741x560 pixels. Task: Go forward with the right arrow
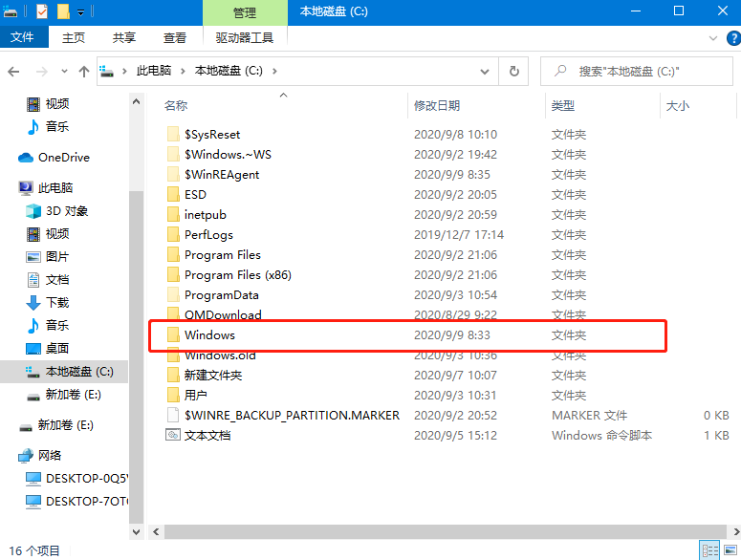pyautogui.click(x=41, y=72)
